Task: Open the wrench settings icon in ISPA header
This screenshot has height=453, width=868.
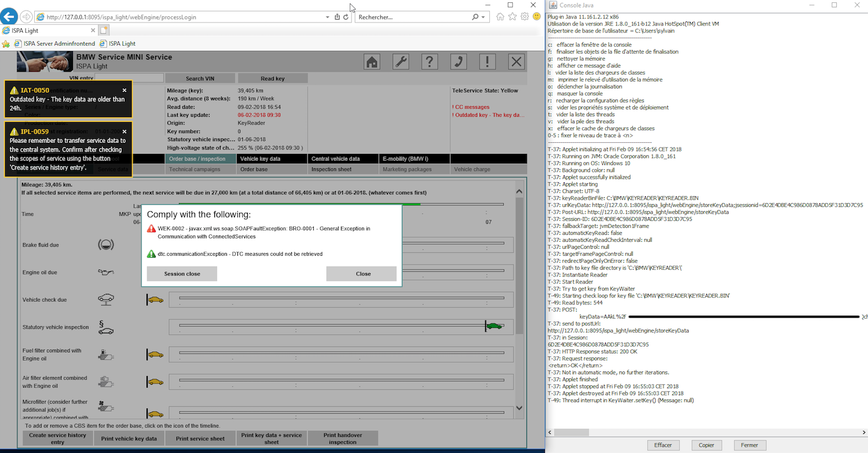Action: pos(401,61)
